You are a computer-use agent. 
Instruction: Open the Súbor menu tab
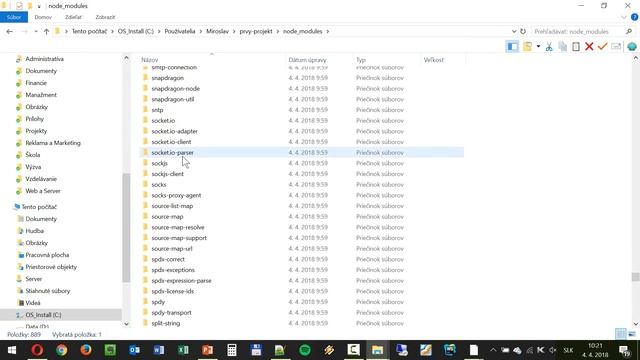click(14, 17)
